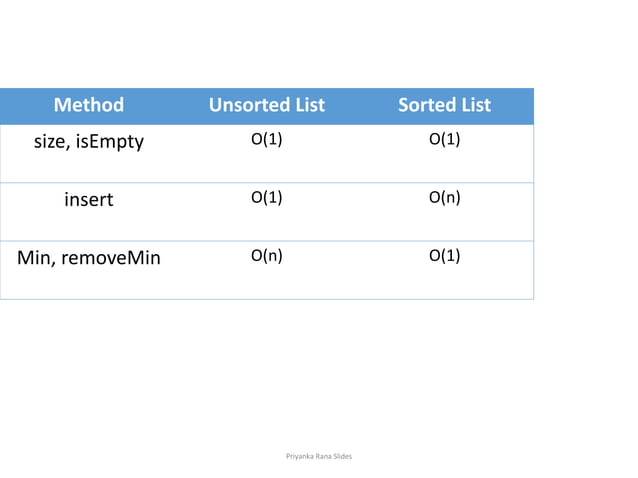This screenshot has height=478, width=638.
Task: Select the "Min, removeMin" row label
Action: 89,256
